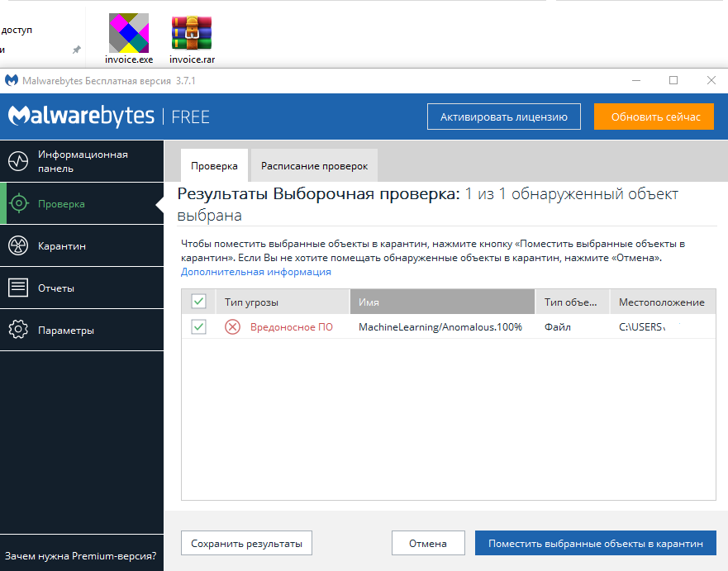The width and height of the screenshot is (728, 571).
Task: Open the Проверка sidebar section
Action: pos(82,203)
